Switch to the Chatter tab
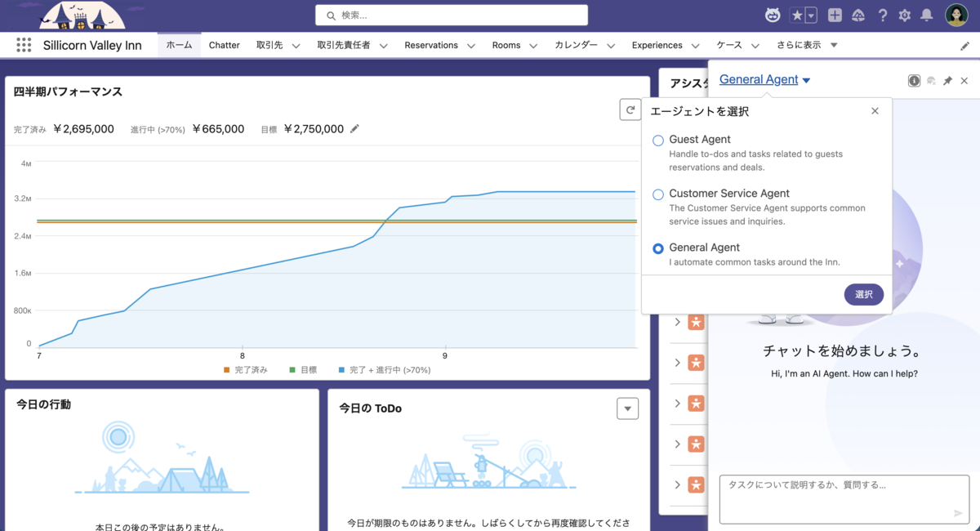The width and height of the screenshot is (980, 531). [x=224, y=45]
